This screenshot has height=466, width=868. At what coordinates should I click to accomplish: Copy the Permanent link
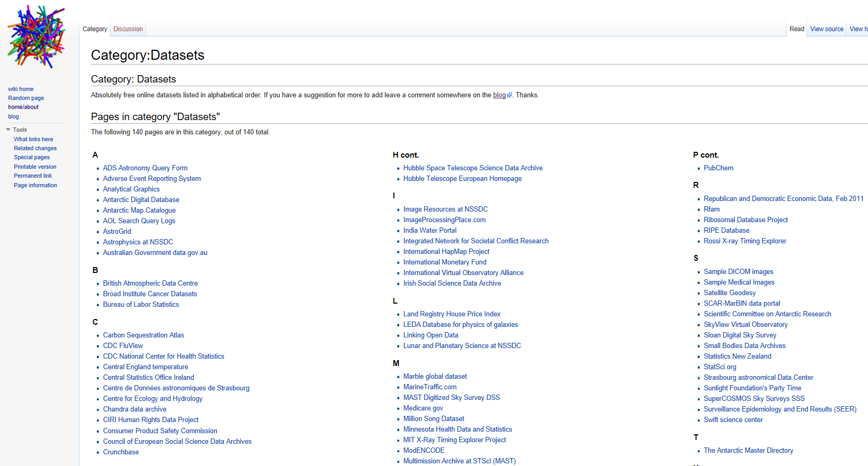pyautogui.click(x=33, y=176)
